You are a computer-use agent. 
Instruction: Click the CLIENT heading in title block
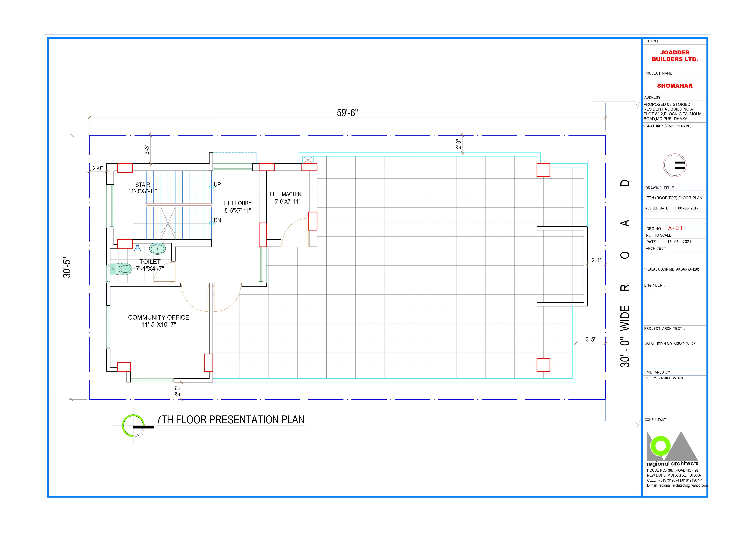coord(652,41)
